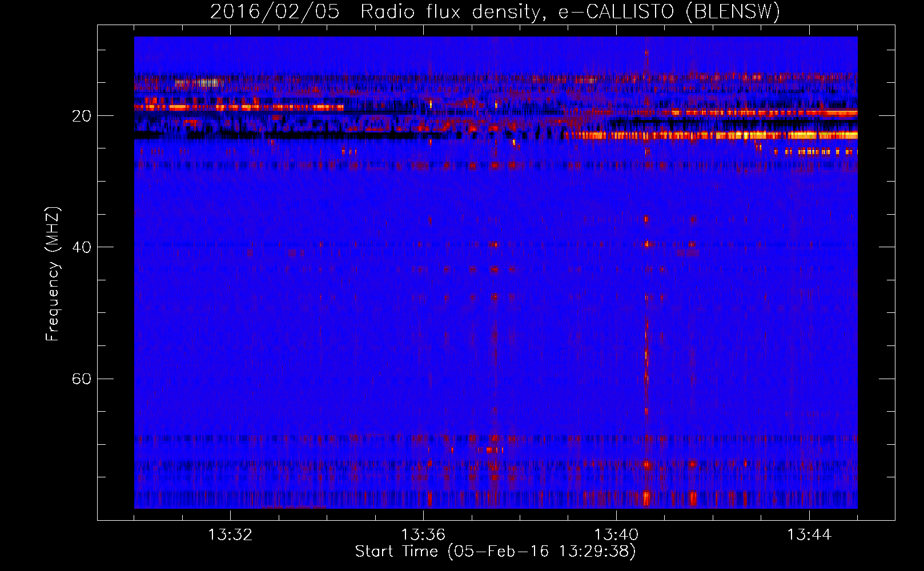This screenshot has height=571, width=924.
Task: Click the 13:36 time tick label
Action: (423, 535)
